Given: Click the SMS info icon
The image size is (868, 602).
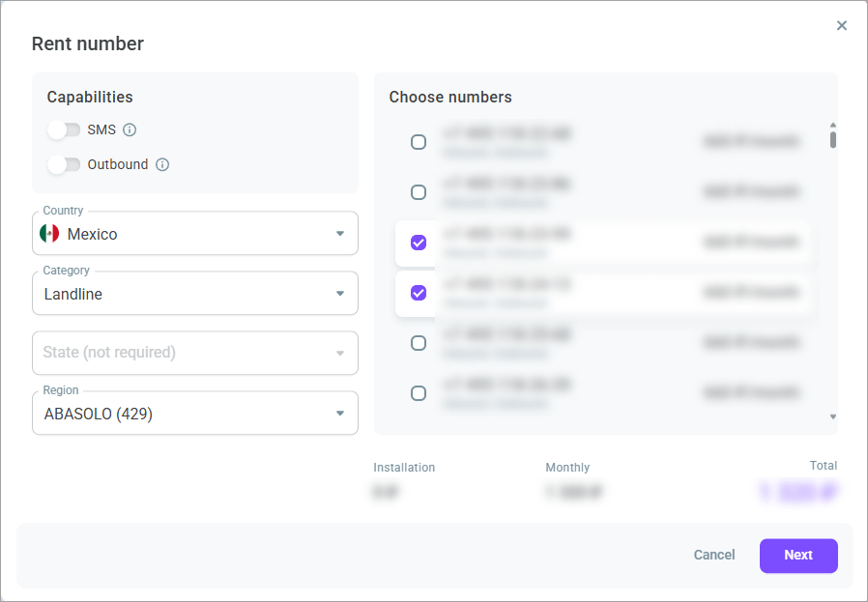Looking at the screenshot, I should pos(130,129).
